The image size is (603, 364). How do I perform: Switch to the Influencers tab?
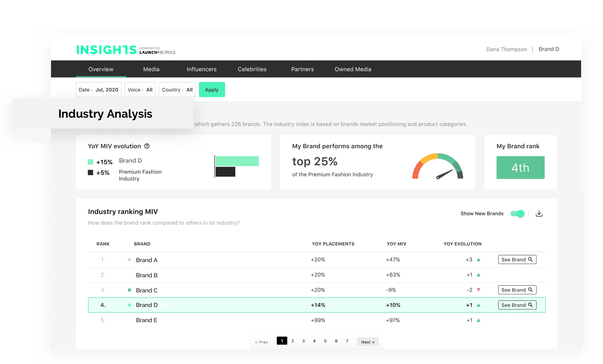tap(201, 69)
